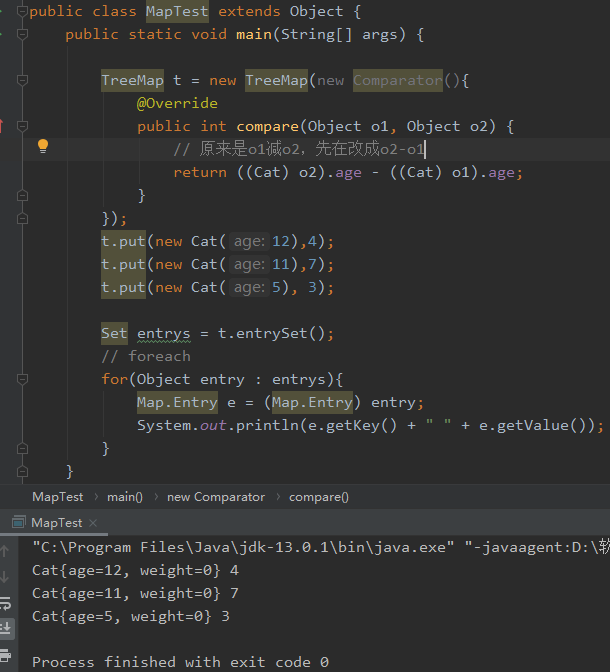610x672 pixels.
Task: Collapse the TreeMap anonymous Comparator fold marker
Action: (22, 80)
